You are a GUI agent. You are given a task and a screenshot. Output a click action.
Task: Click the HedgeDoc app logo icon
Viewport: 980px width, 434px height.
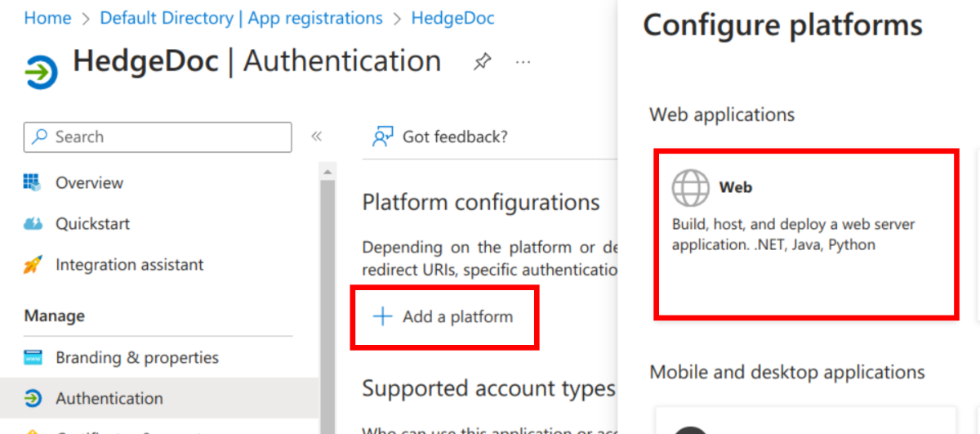coord(42,72)
